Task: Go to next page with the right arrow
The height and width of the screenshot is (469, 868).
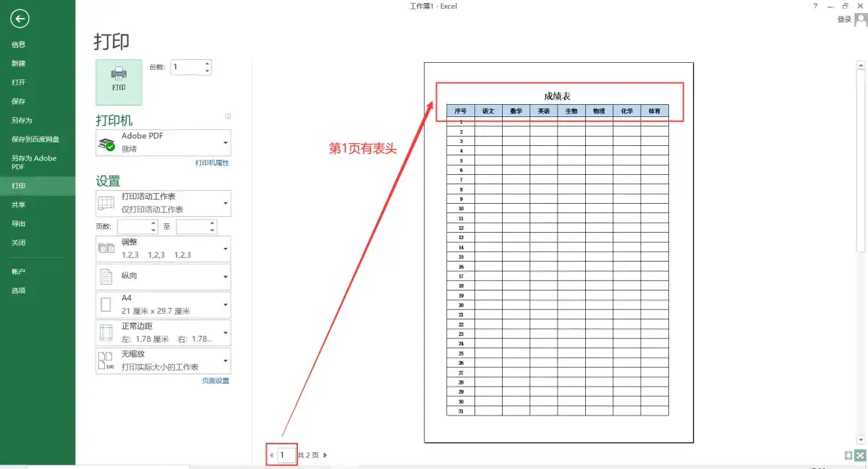Action: point(324,455)
